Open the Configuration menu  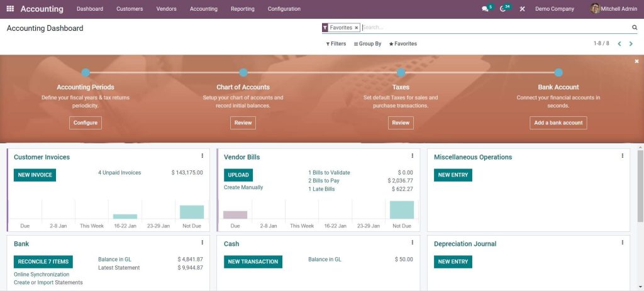click(284, 9)
